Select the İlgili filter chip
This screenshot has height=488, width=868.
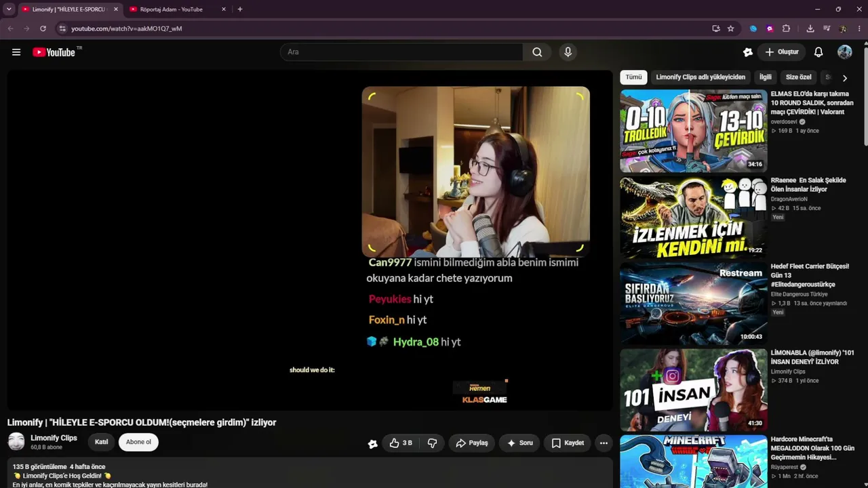765,77
